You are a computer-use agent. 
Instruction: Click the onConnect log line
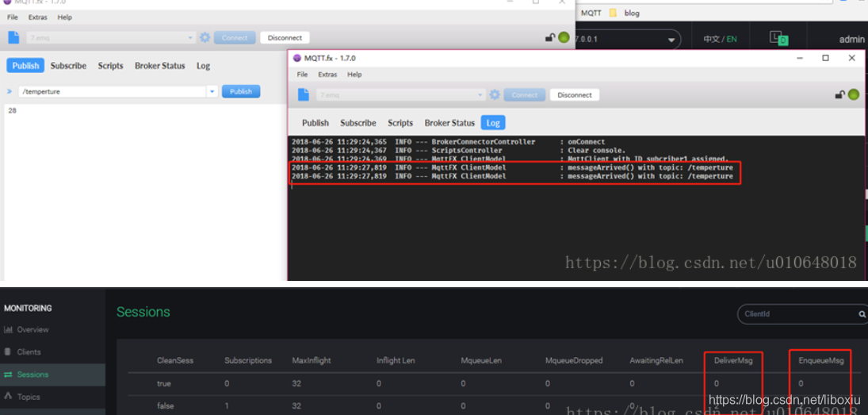pos(449,142)
